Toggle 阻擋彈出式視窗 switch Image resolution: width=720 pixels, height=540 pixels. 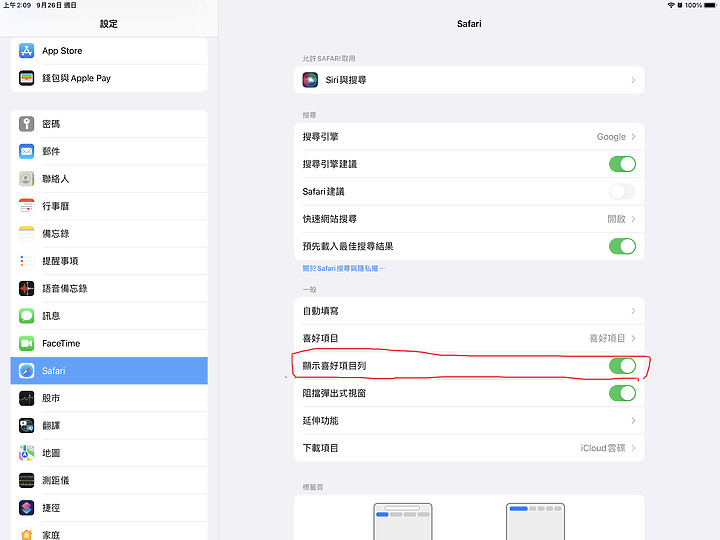622,393
